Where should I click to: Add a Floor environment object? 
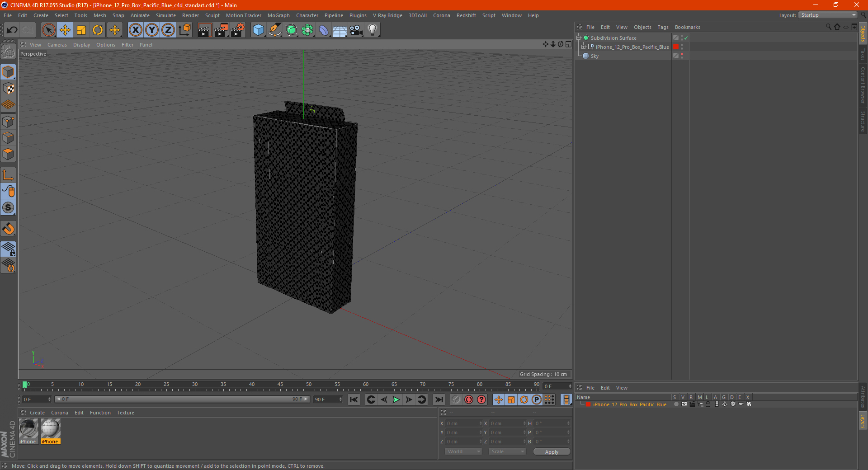click(x=340, y=30)
